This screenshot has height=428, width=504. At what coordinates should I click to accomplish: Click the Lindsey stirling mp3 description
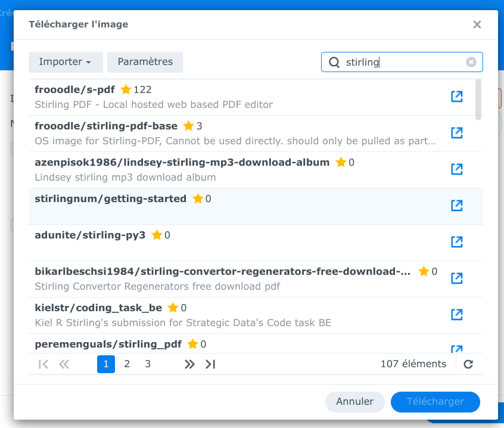125,177
